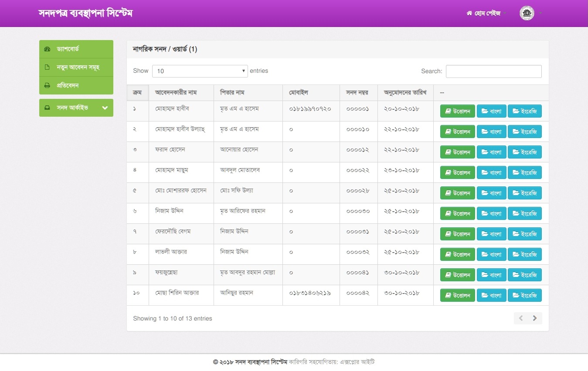Click উত্তোলন for মোহাম্মদ মাছুম

click(x=458, y=172)
